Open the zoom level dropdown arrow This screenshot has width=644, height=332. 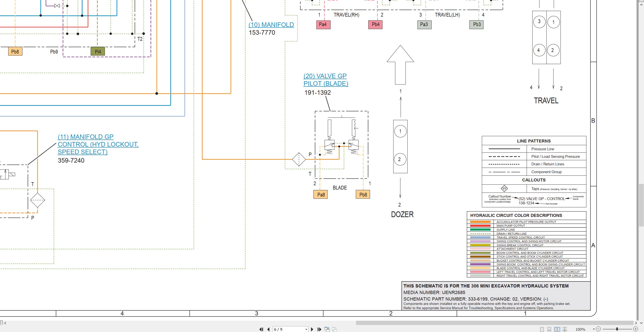point(594,329)
